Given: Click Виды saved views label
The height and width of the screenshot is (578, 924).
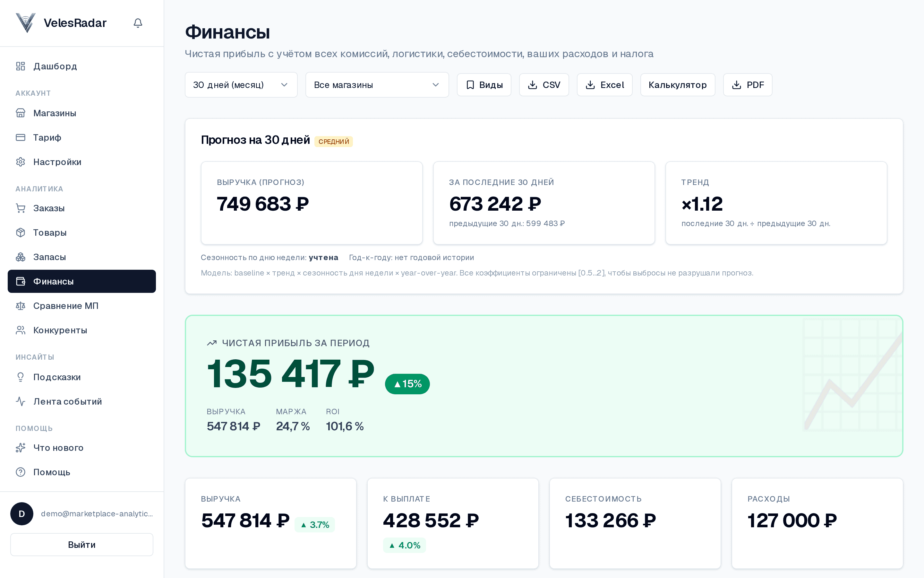Looking at the screenshot, I should click(x=491, y=85).
